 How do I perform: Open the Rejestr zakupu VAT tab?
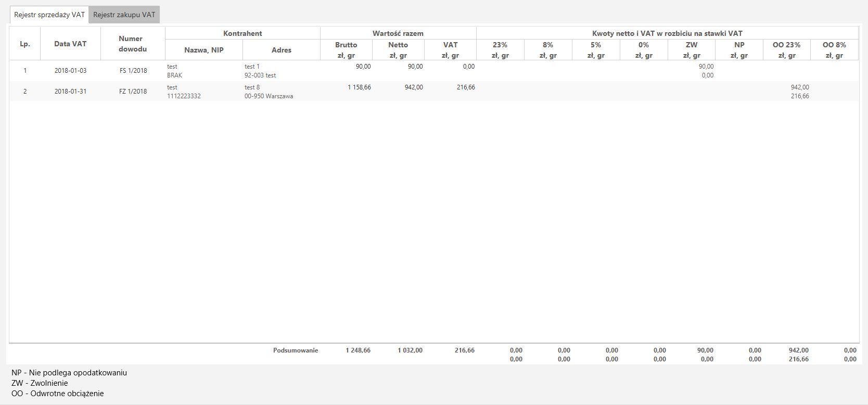(x=124, y=15)
